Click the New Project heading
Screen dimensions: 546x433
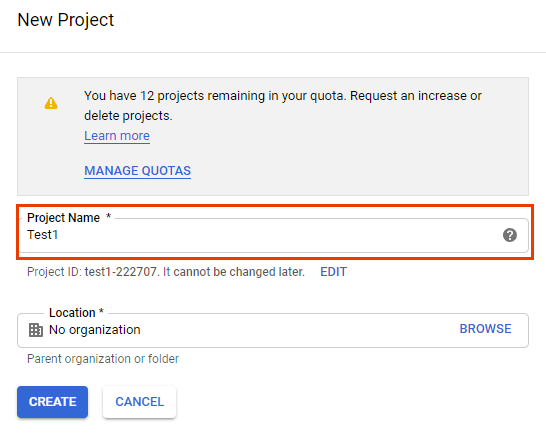click(x=65, y=20)
